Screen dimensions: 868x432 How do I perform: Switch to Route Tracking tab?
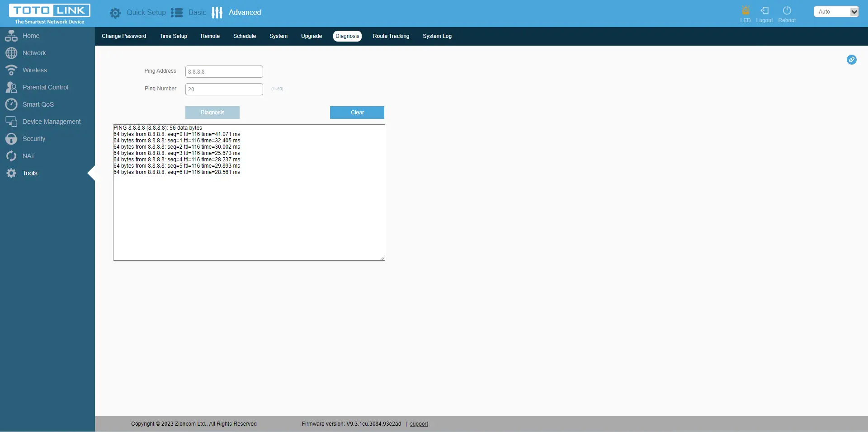(x=391, y=36)
